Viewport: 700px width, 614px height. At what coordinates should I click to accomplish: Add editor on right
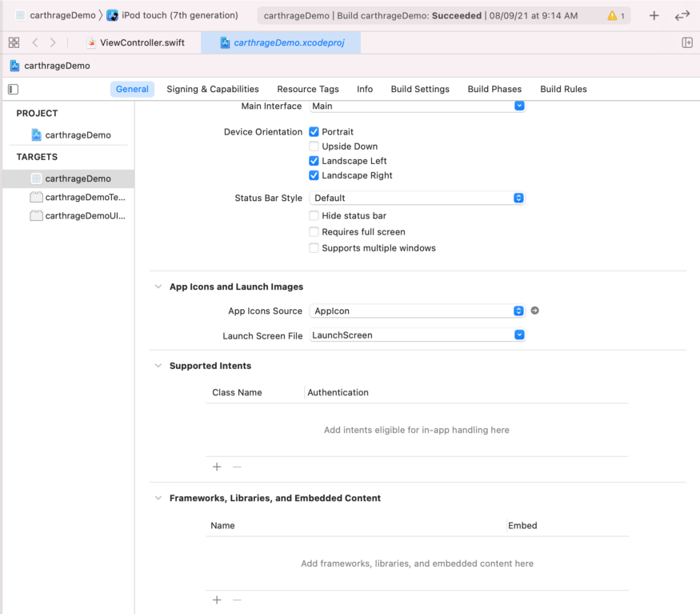pyautogui.click(x=687, y=42)
